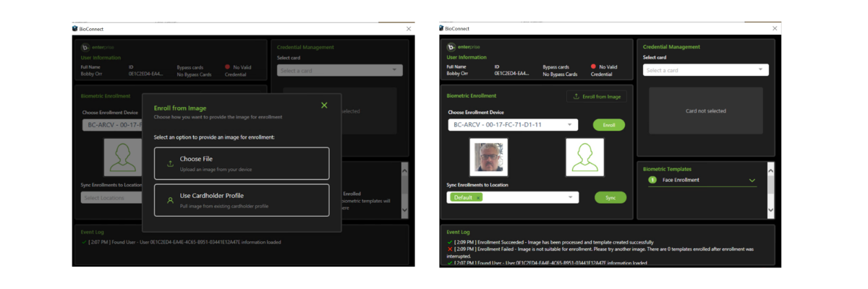
Task: Click Enroll from Image button in right window
Action: tap(597, 96)
